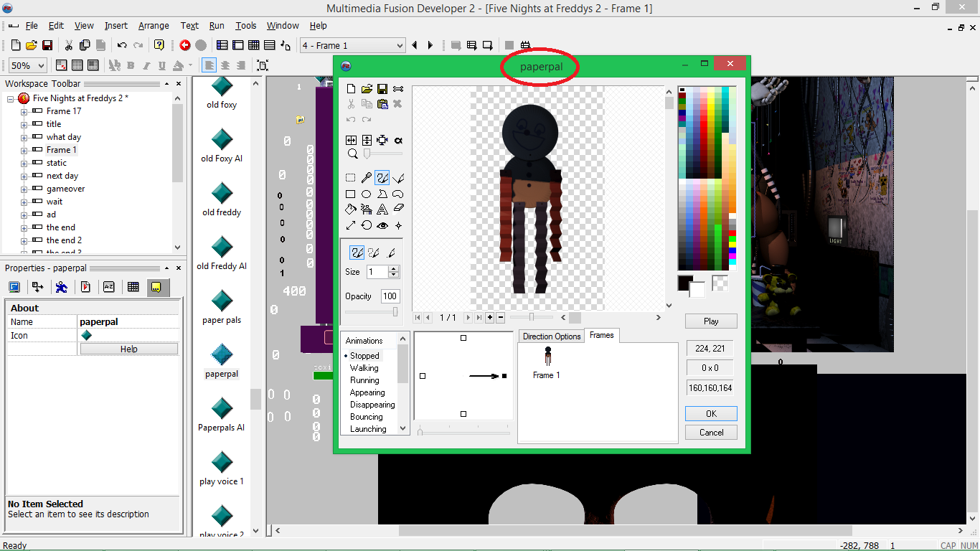Select the Rectangle shape tool
980x551 pixels.
click(351, 194)
